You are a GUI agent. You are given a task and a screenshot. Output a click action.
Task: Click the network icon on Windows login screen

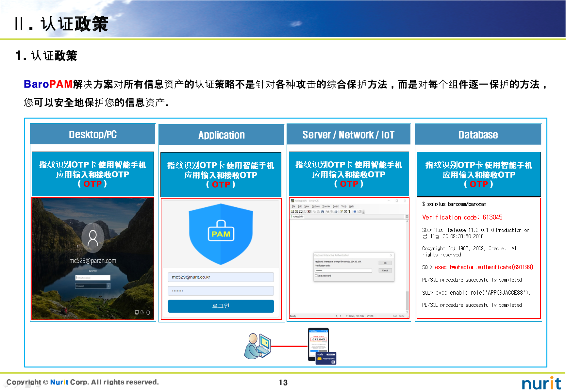pos(137,312)
